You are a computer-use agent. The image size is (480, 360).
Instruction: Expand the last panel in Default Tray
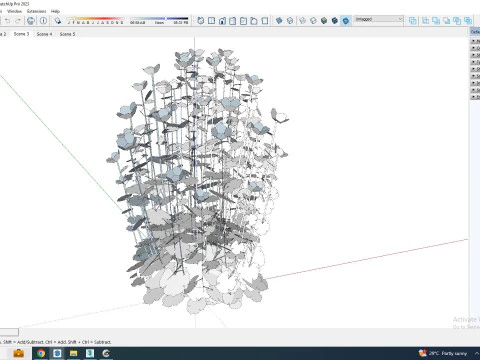tap(475, 97)
